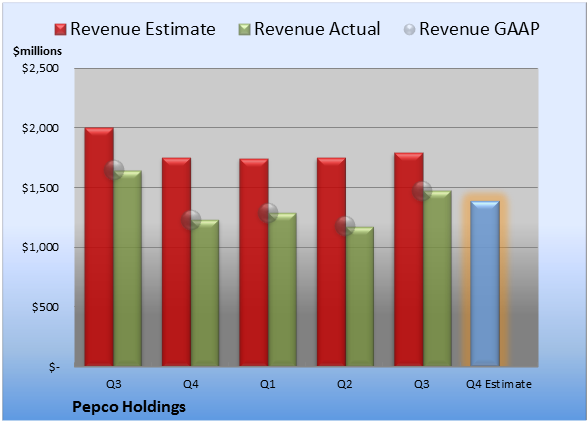588x422 pixels.
Task: Click the "$500" y-axis label
Action: pos(45,307)
